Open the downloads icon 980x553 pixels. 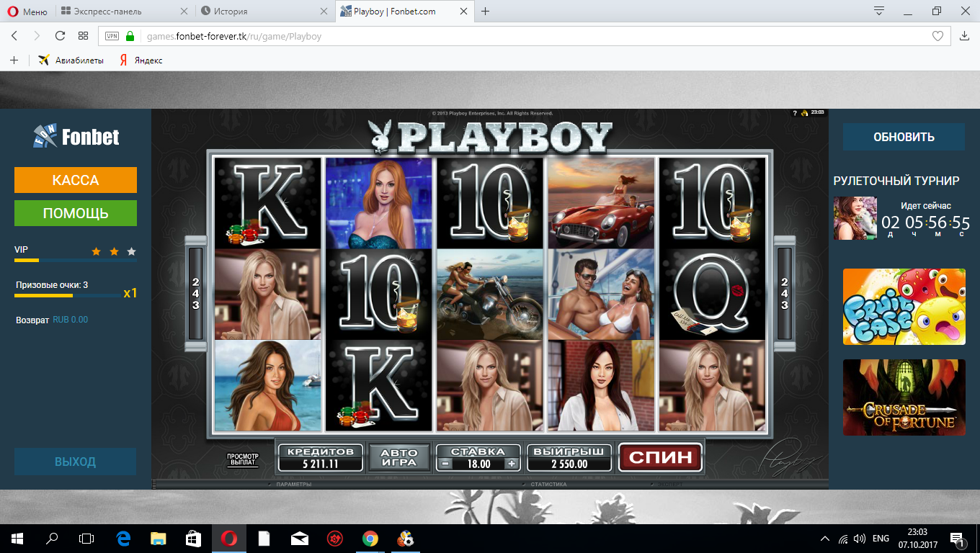(x=965, y=36)
